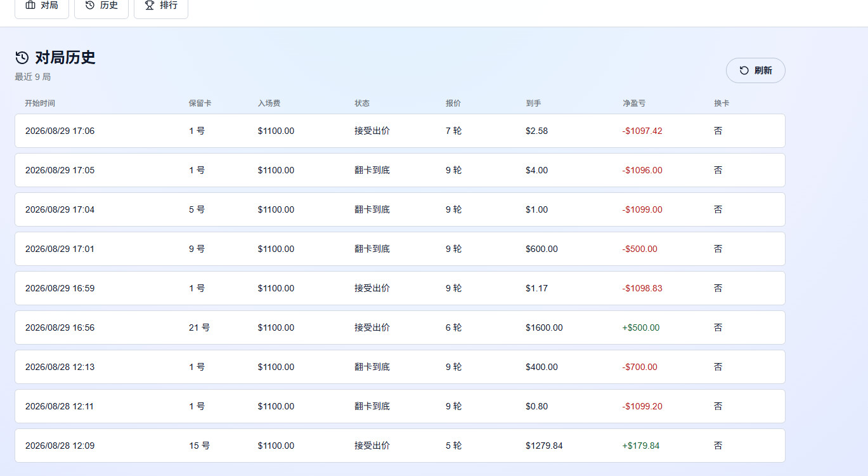This screenshot has width=868, height=476.
Task: Click 翻卡到底 status in the 17:01 row
Action: pyautogui.click(x=372, y=249)
